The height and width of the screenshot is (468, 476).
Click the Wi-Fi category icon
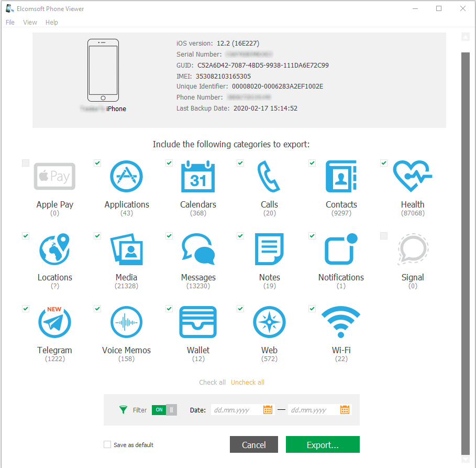pos(341,322)
